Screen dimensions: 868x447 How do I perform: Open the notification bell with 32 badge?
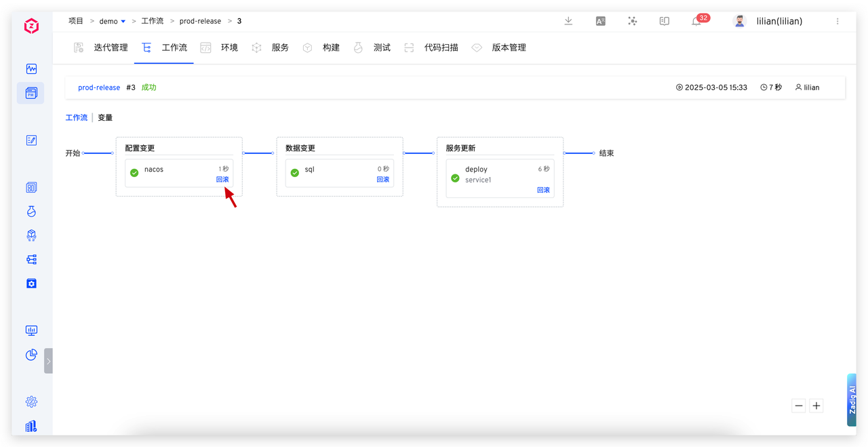(x=696, y=21)
